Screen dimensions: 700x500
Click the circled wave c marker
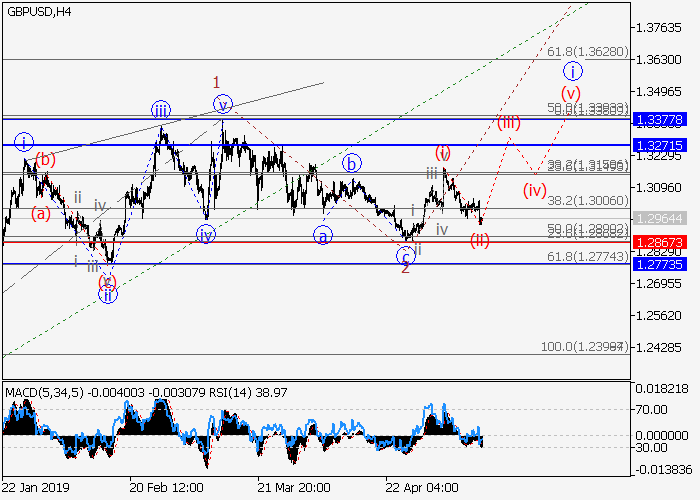click(406, 255)
